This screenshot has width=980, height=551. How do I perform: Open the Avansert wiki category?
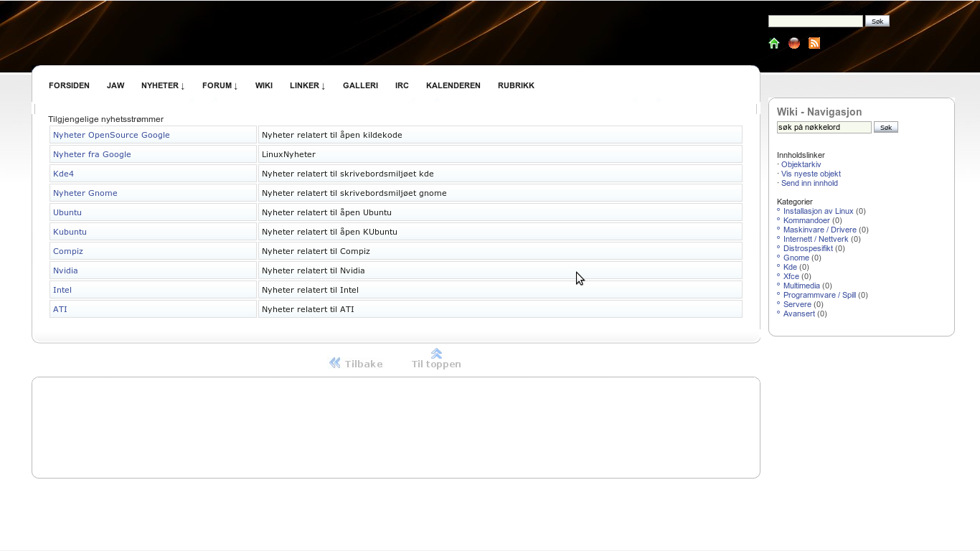(799, 314)
